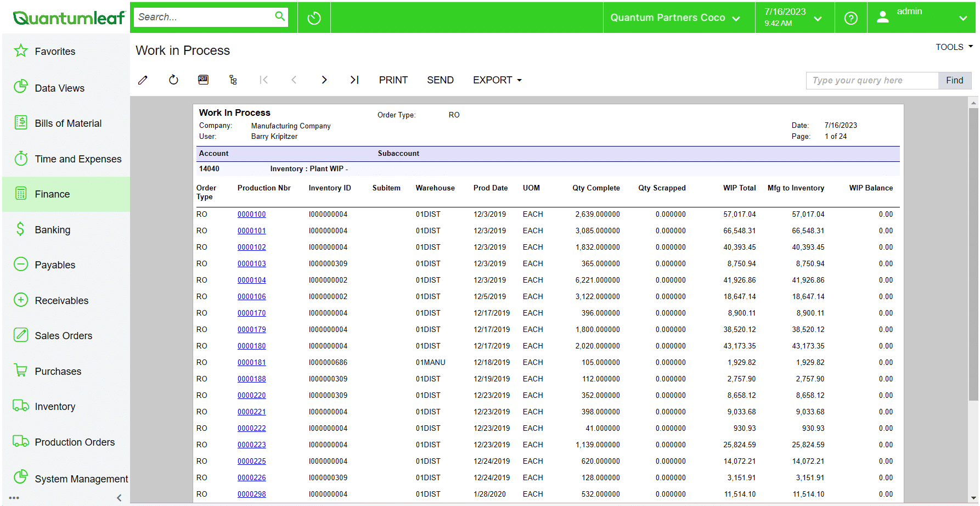Refresh the report
Screen dimensions: 980x506
click(173, 80)
